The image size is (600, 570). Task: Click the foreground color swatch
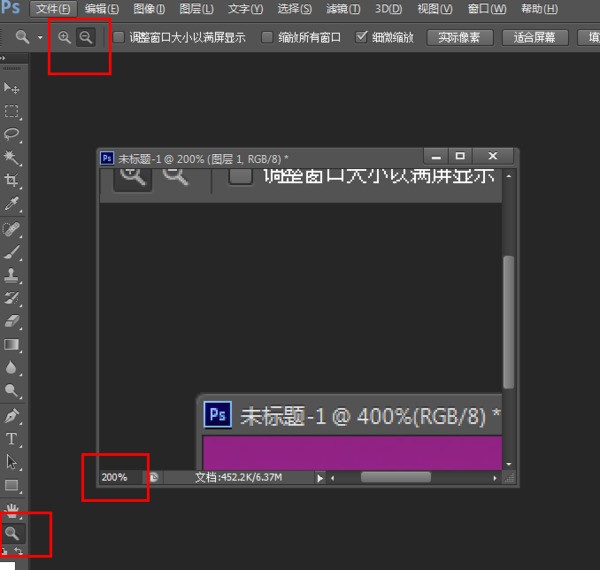pyautogui.click(x=7, y=566)
